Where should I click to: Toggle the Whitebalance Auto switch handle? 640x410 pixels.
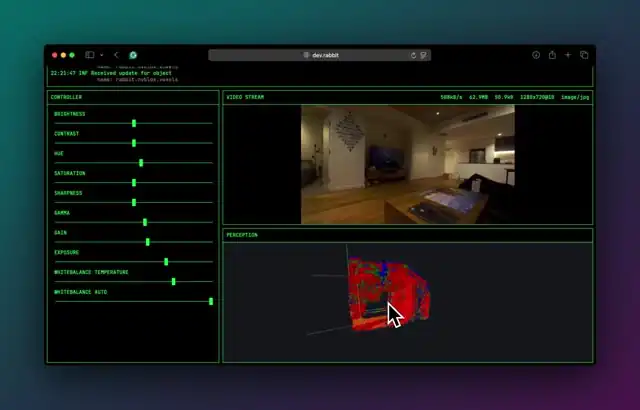click(x=211, y=301)
